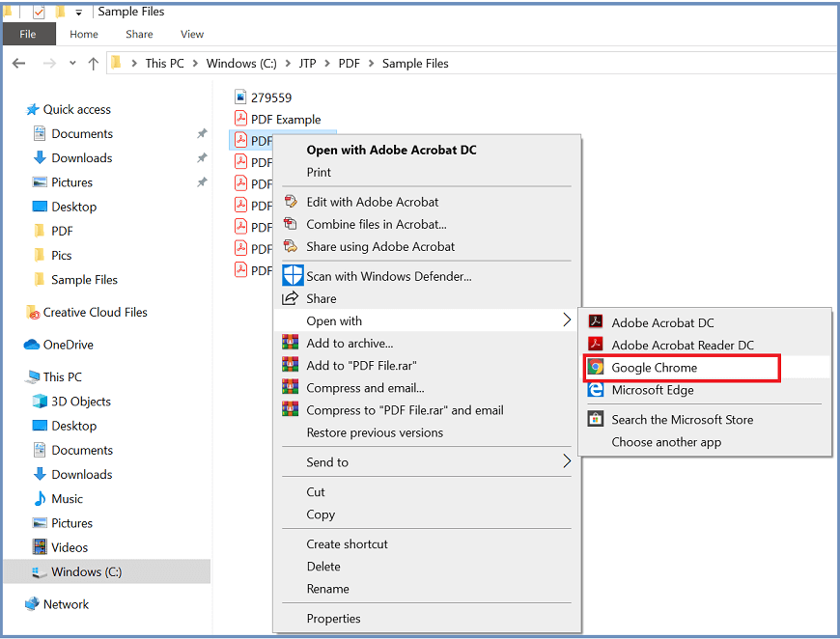Click This PC in the address bar path

tap(164, 63)
